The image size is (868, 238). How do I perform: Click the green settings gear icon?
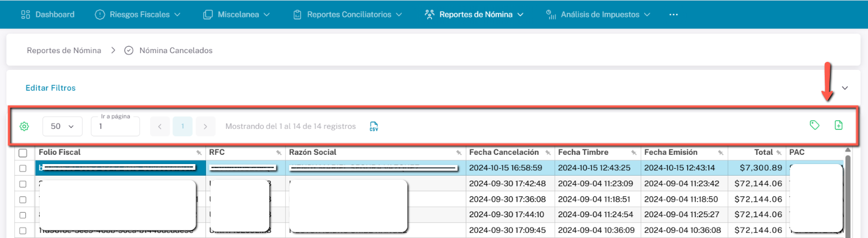[x=24, y=127]
